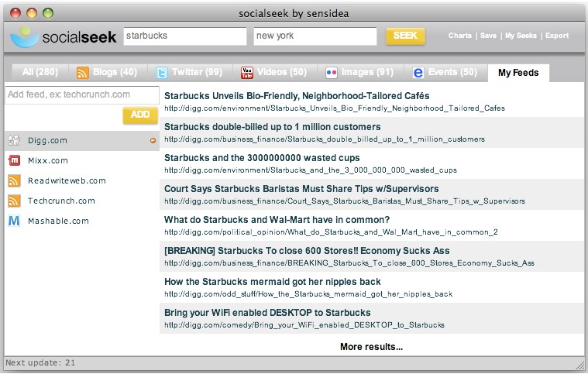
Task: Open '[BREAKING] Starbucks To close 600 Stores' headline
Action: click(x=307, y=251)
